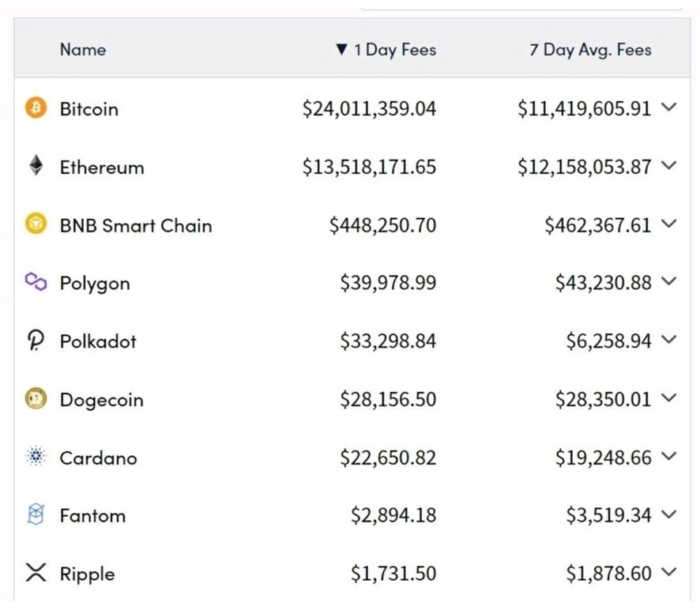
Task: Expand the Ripple row chevron
Action: tap(668, 573)
